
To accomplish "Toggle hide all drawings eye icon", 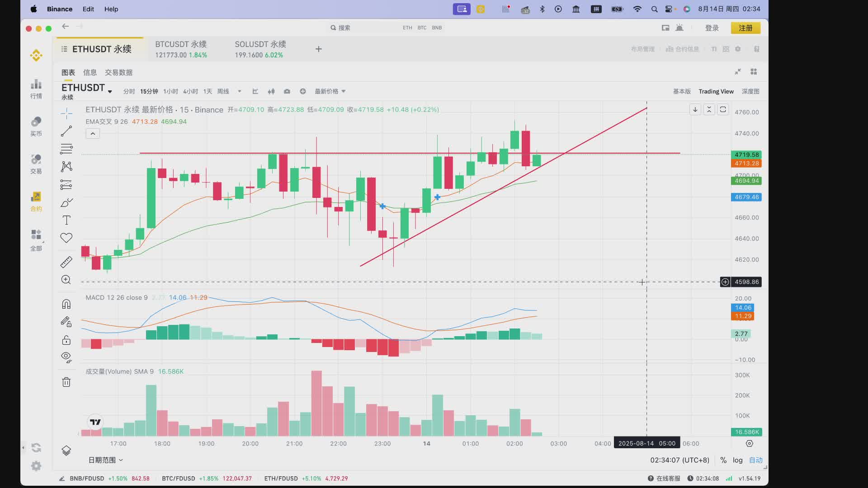I will [x=66, y=357].
